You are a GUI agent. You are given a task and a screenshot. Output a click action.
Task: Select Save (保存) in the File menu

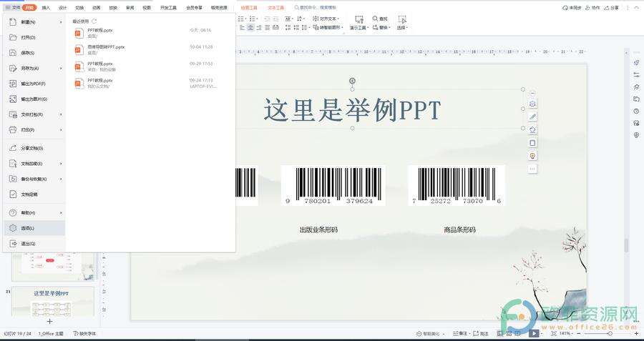point(34,53)
